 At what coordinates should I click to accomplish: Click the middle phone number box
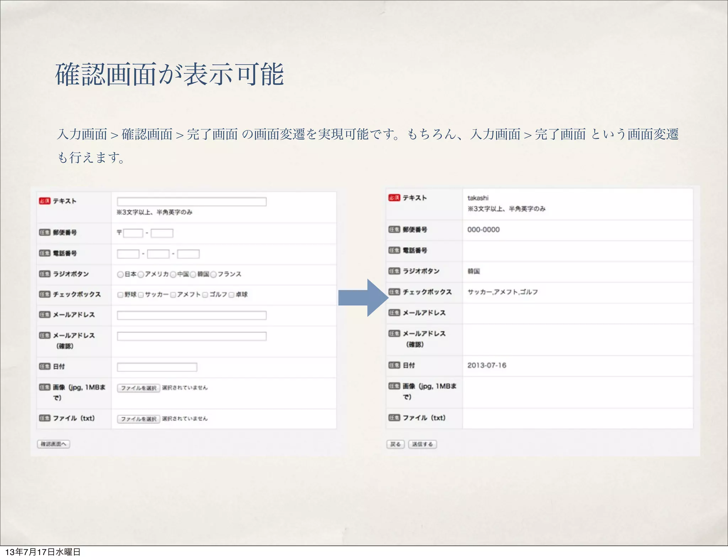pos(158,254)
